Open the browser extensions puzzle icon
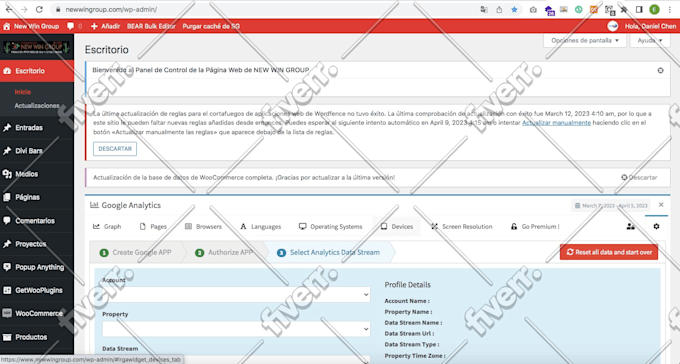This screenshot has height=364, width=680. point(624,10)
